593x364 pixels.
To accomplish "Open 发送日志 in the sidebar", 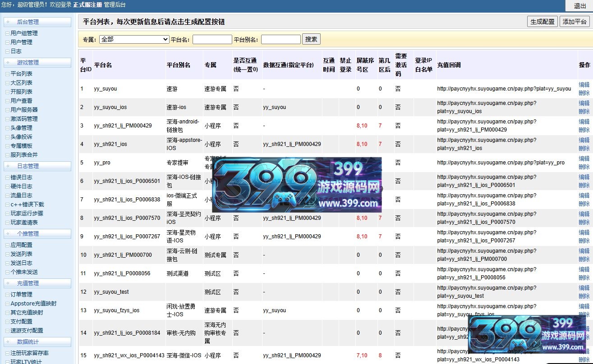I will click(x=22, y=263).
